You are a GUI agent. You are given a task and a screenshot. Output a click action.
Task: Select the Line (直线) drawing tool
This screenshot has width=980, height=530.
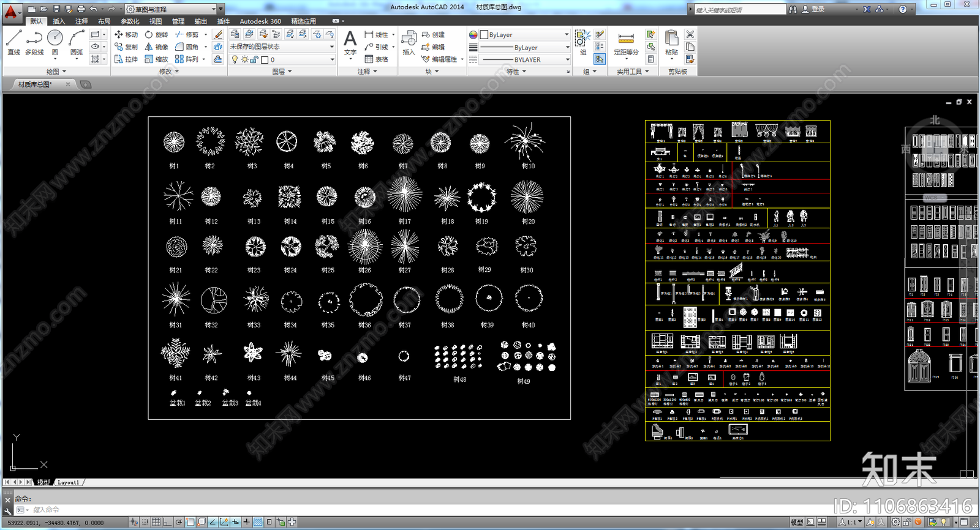pos(13,43)
